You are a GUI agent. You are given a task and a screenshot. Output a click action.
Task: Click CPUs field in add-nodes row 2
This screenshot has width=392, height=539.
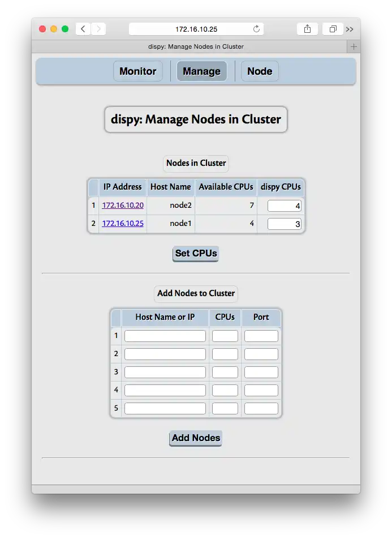pyautogui.click(x=225, y=354)
